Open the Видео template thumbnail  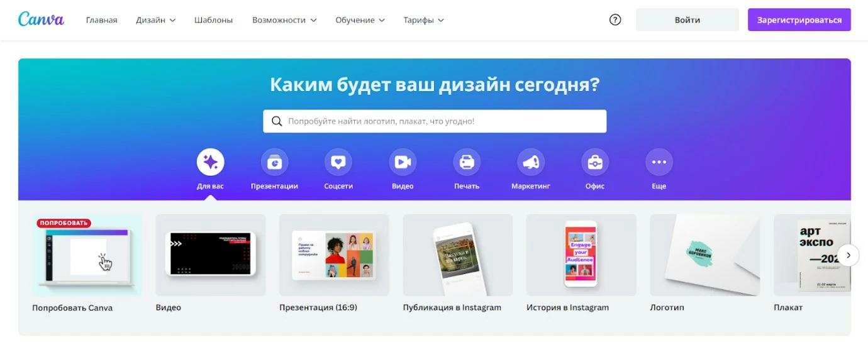(211, 255)
